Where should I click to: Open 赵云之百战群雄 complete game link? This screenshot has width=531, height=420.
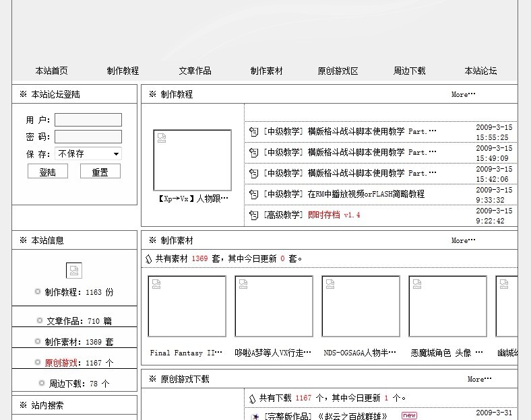(x=352, y=416)
